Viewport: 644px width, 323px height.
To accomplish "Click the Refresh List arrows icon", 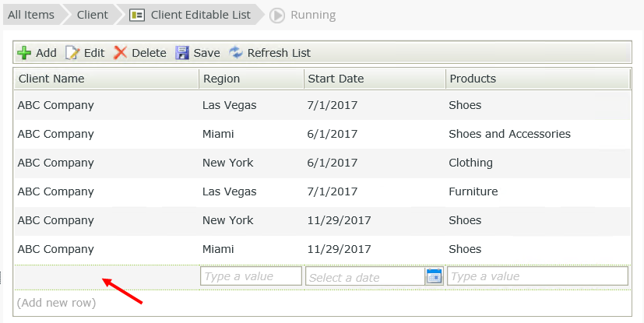I will pyautogui.click(x=236, y=53).
